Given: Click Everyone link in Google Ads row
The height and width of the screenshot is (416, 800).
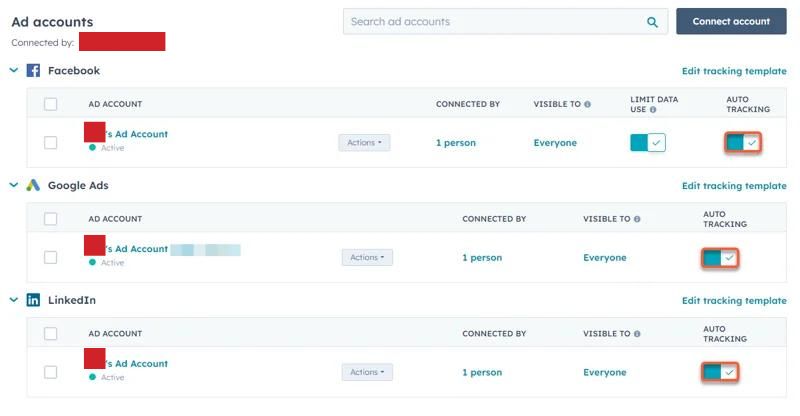Looking at the screenshot, I should (x=605, y=258).
